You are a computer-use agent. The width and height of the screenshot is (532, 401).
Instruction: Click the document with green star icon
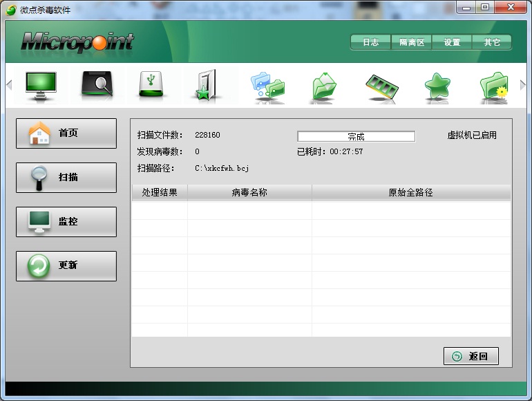tap(207, 85)
